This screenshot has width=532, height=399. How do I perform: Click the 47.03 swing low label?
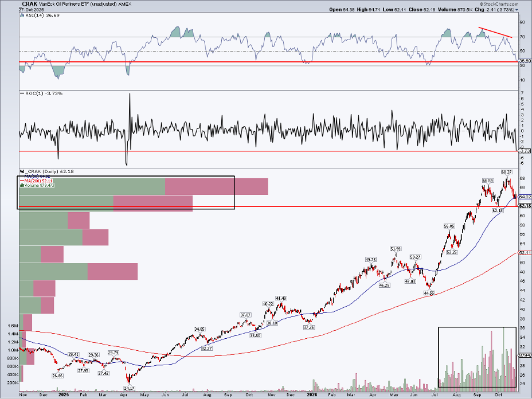(410, 281)
